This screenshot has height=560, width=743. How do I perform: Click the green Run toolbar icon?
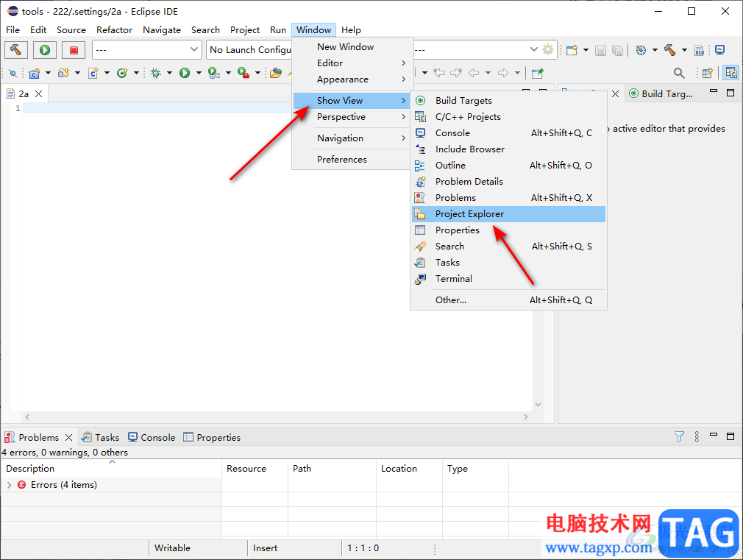(185, 73)
